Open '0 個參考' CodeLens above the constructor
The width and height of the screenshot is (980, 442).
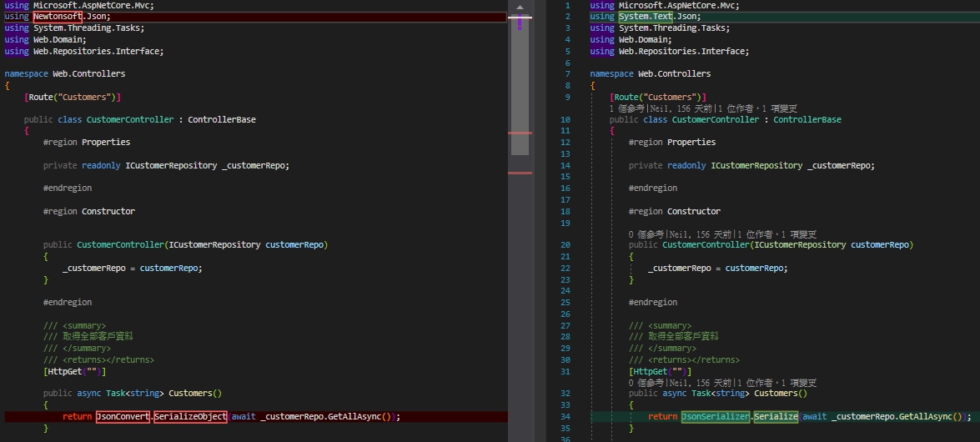tap(646, 234)
